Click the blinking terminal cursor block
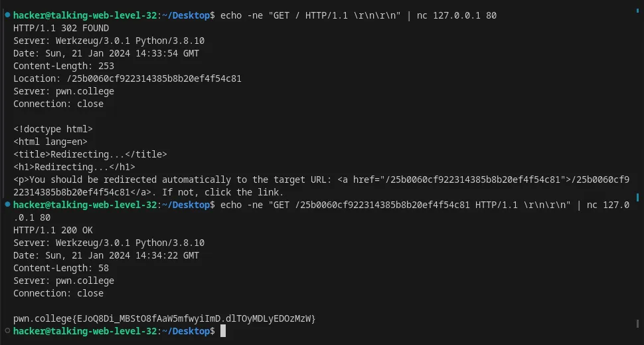This screenshot has height=345, width=644. tap(223, 330)
